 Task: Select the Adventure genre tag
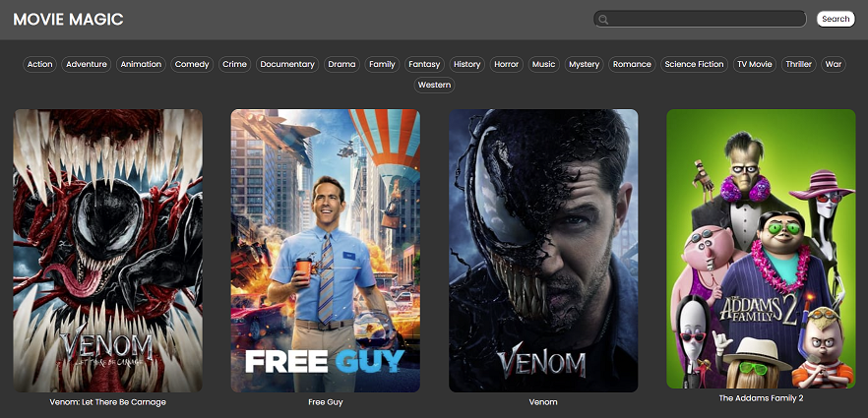[87, 64]
